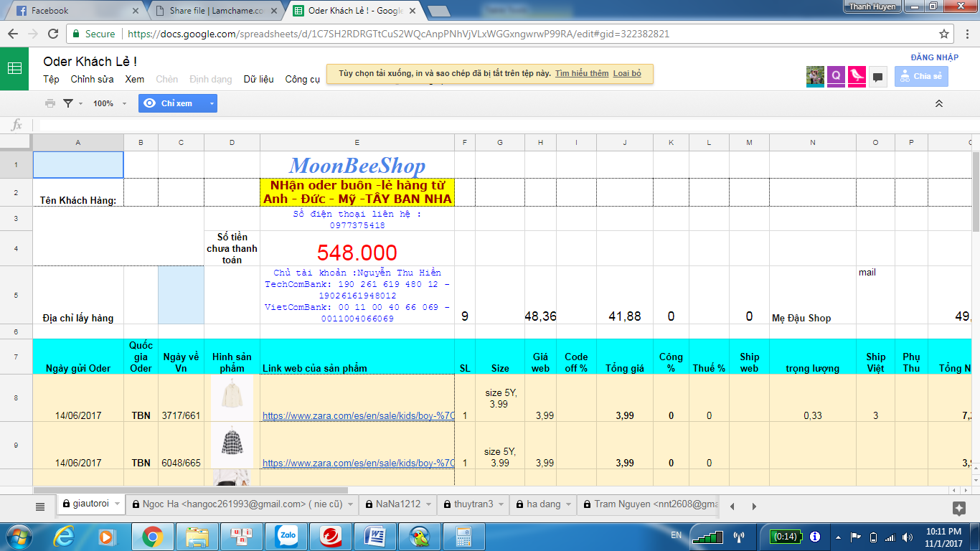Switch to the NaNa1212 sheet tab

click(397, 504)
